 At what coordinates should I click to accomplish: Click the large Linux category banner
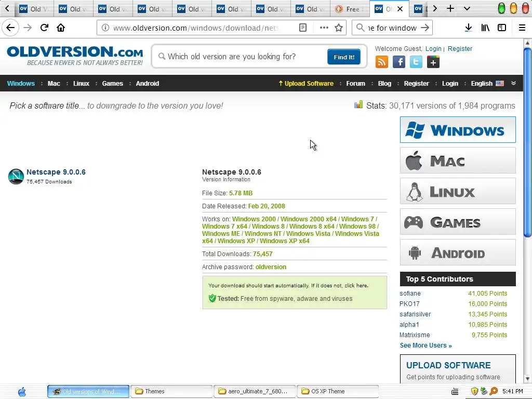tap(458, 191)
